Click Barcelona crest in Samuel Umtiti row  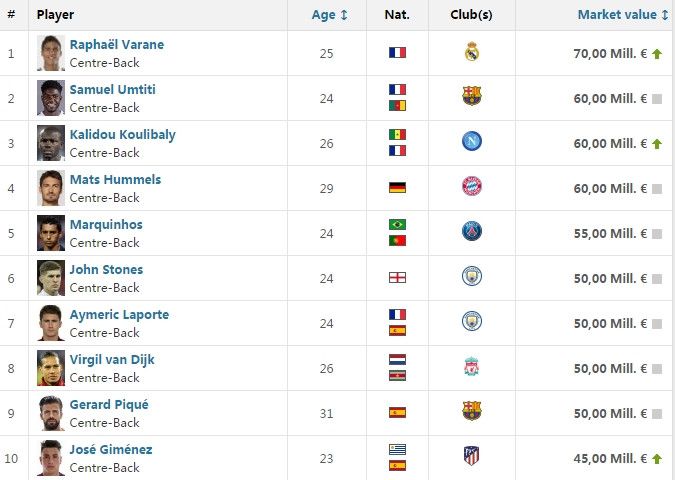[x=472, y=97]
